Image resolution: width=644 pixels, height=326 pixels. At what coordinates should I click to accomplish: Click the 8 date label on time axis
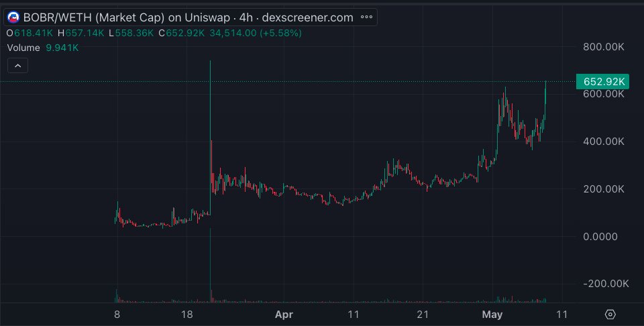click(117, 315)
